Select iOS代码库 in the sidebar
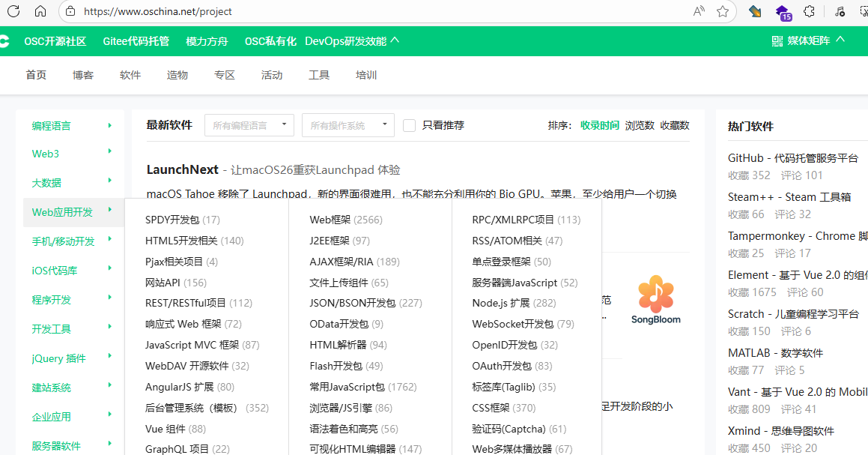868x455 pixels. click(54, 271)
